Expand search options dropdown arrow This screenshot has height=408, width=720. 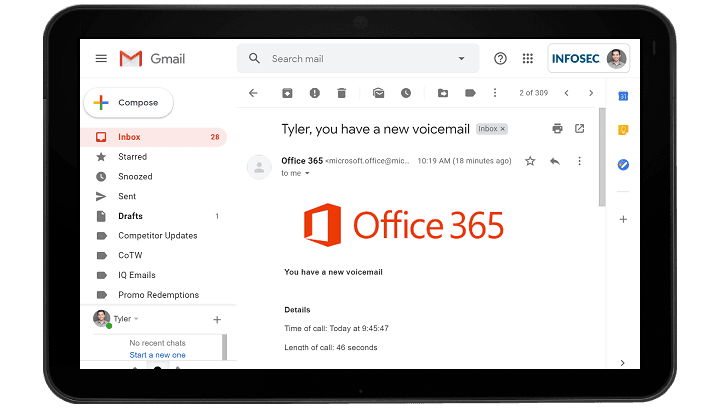point(461,59)
